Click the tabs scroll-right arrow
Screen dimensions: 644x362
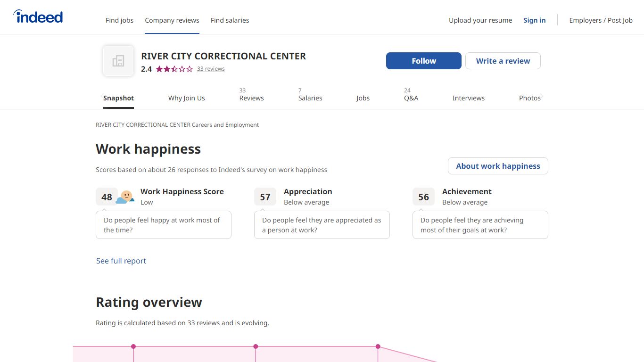(x=542, y=97)
